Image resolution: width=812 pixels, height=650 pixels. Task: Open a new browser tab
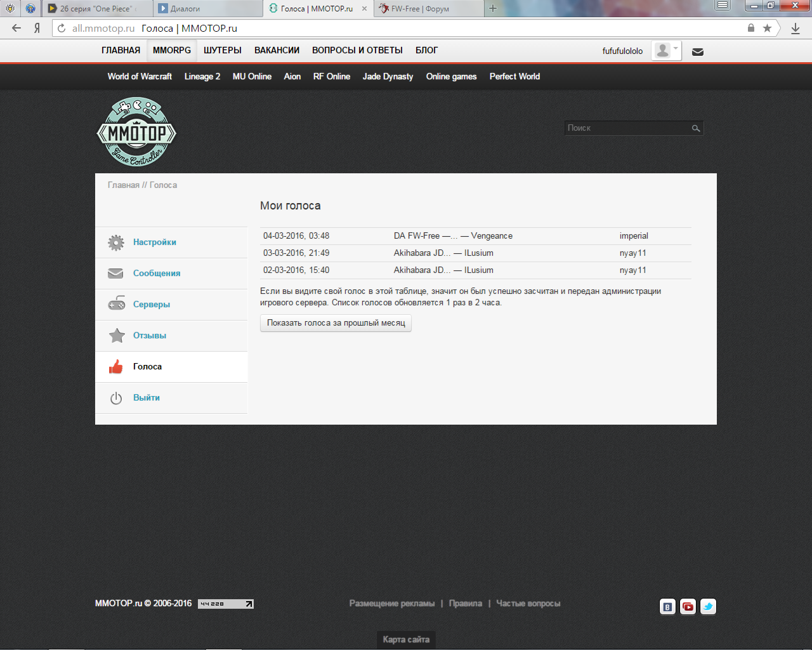493,9
